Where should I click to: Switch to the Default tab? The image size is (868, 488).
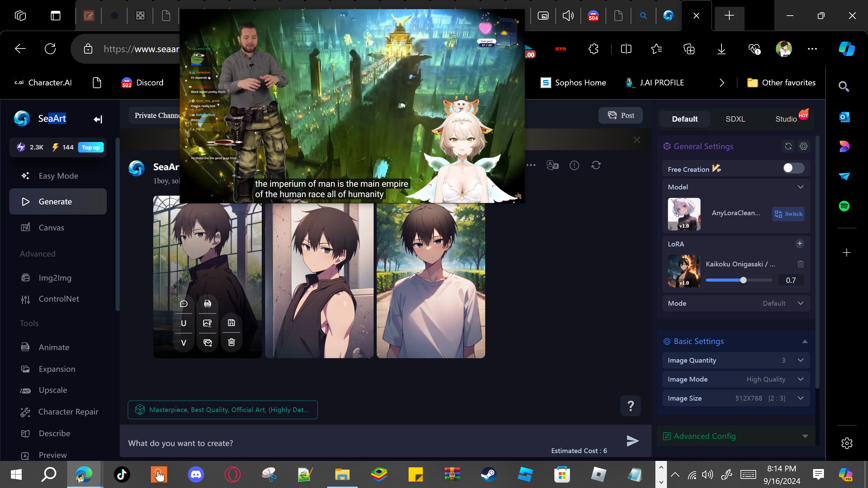[685, 119]
